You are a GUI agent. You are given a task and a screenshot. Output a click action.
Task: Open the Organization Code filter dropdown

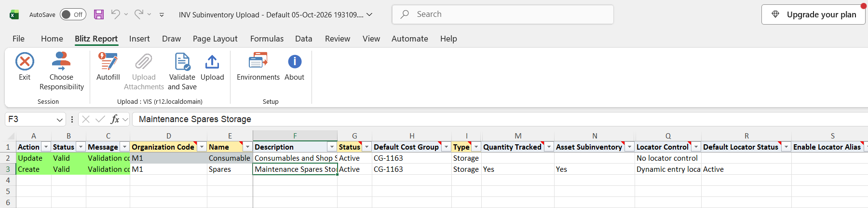point(202,147)
